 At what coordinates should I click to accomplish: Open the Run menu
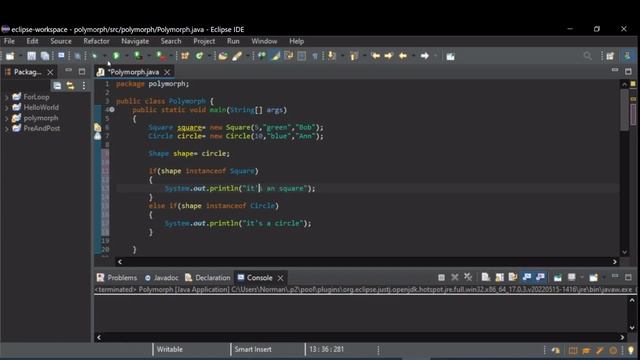click(233, 41)
